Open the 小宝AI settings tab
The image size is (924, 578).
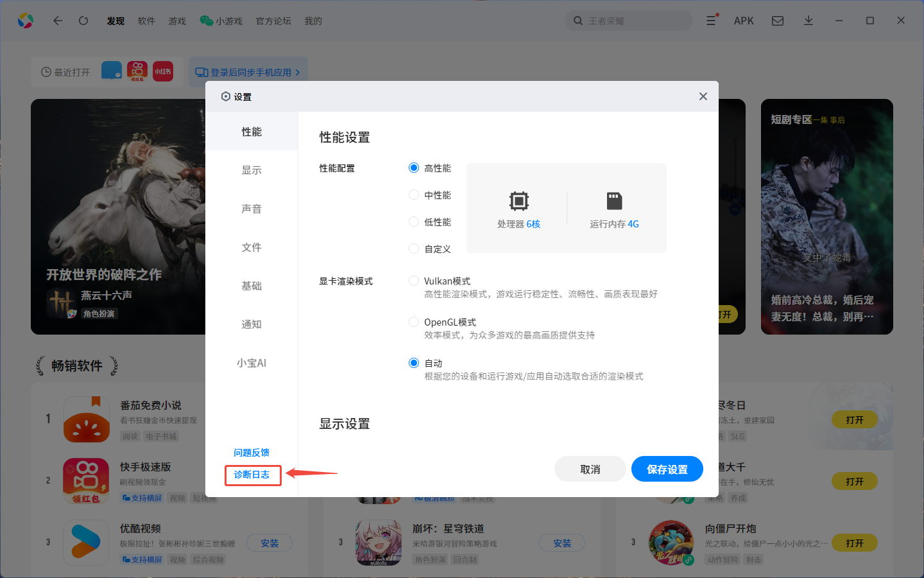click(252, 363)
